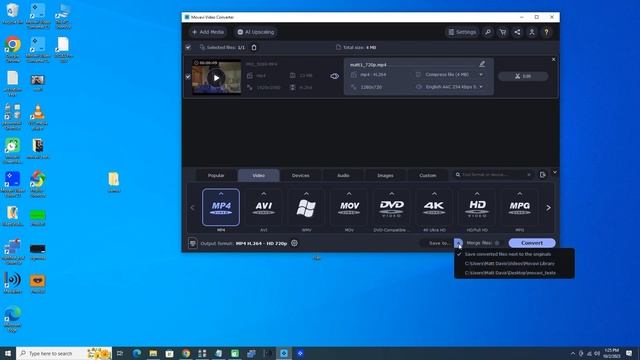
Task: Open Microsoft Edge desktop shortcut
Action: (x=13, y=318)
